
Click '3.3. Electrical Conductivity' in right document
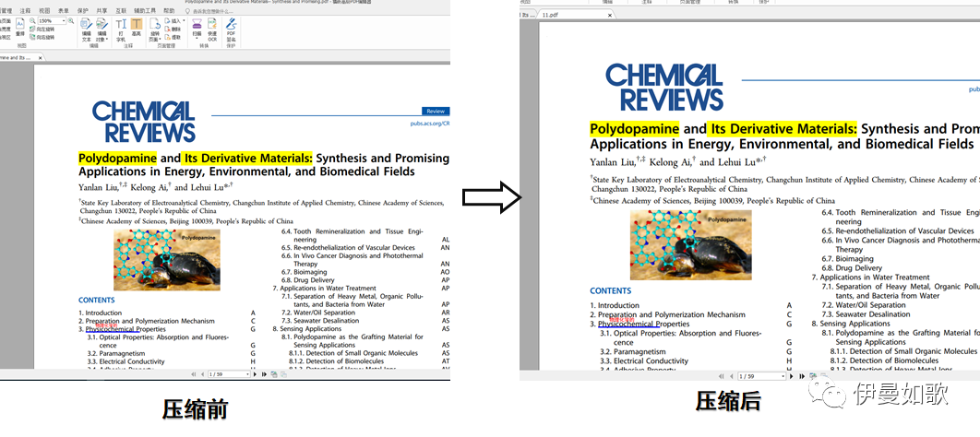point(644,360)
